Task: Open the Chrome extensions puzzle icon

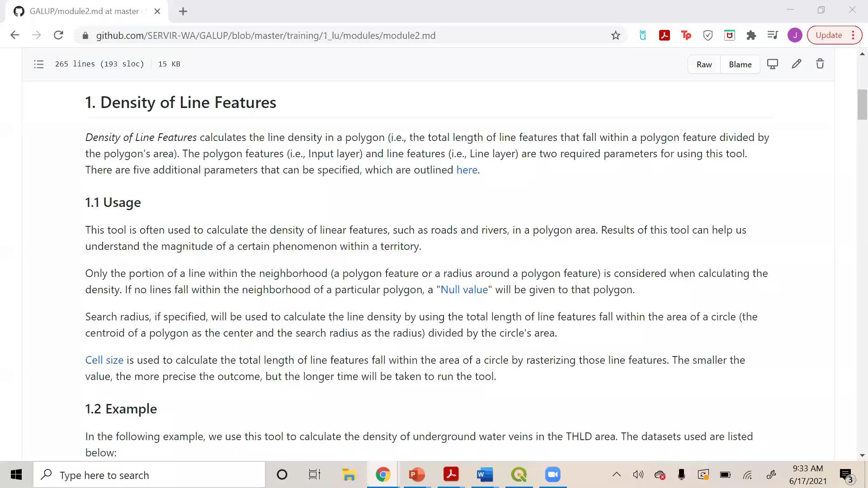Action: (751, 35)
